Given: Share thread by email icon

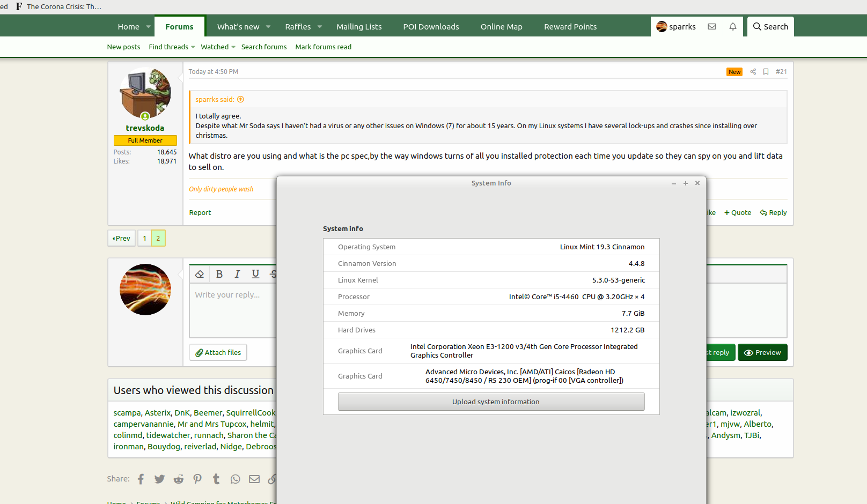Looking at the screenshot, I should pyautogui.click(x=254, y=479).
